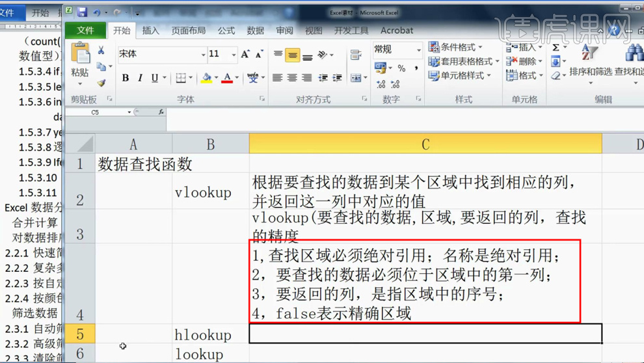Toggle center text horizontally
Image resolution: width=644 pixels, height=363 pixels.
[292, 77]
